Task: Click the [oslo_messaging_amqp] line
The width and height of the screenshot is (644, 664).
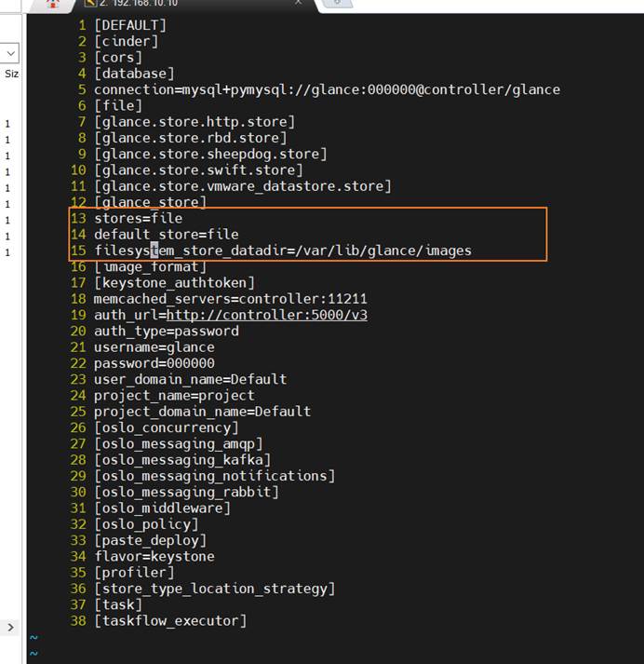Action: pyautogui.click(x=179, y=444)
